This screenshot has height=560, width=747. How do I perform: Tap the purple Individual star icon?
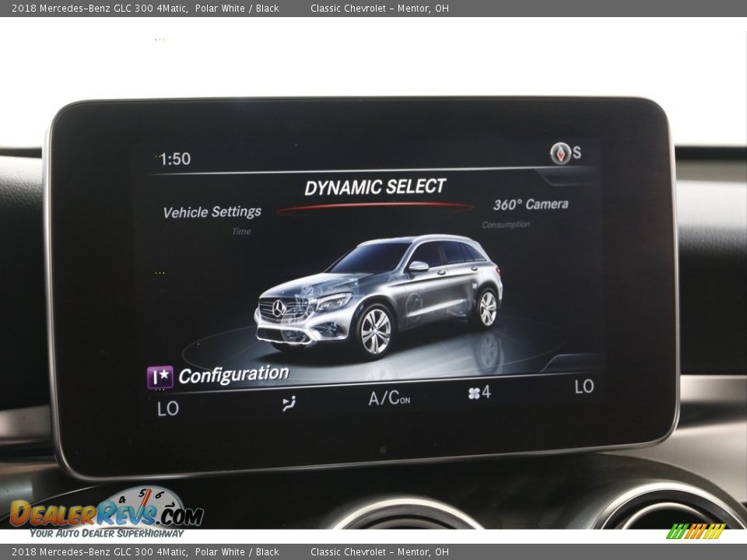click(x=160, y=378)
